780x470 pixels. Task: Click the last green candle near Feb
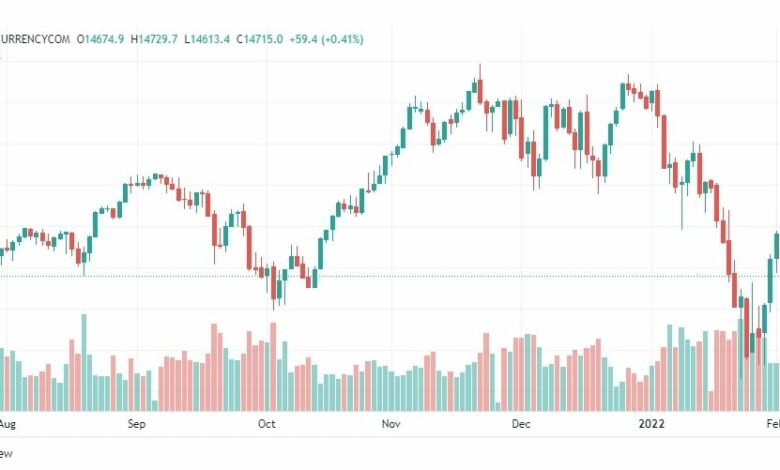click(777, 245)
